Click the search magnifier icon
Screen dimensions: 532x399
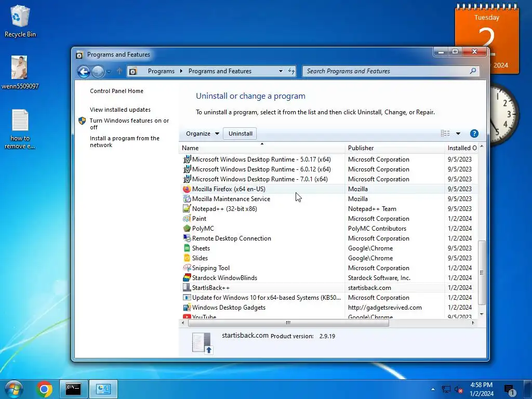[x=473, y=71]
